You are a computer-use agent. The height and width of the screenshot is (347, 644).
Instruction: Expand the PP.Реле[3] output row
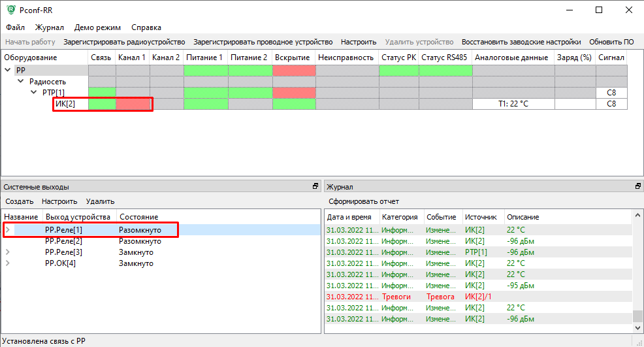8,252
